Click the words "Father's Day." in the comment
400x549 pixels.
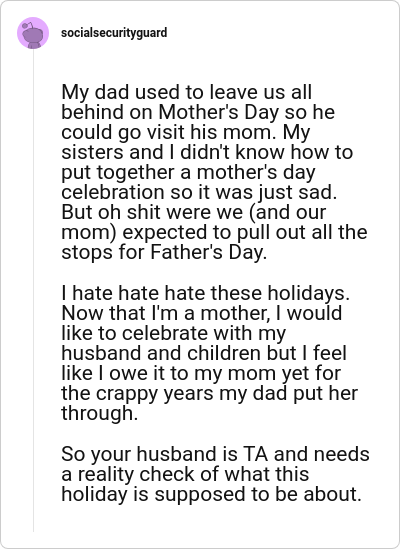click(209, 252)
